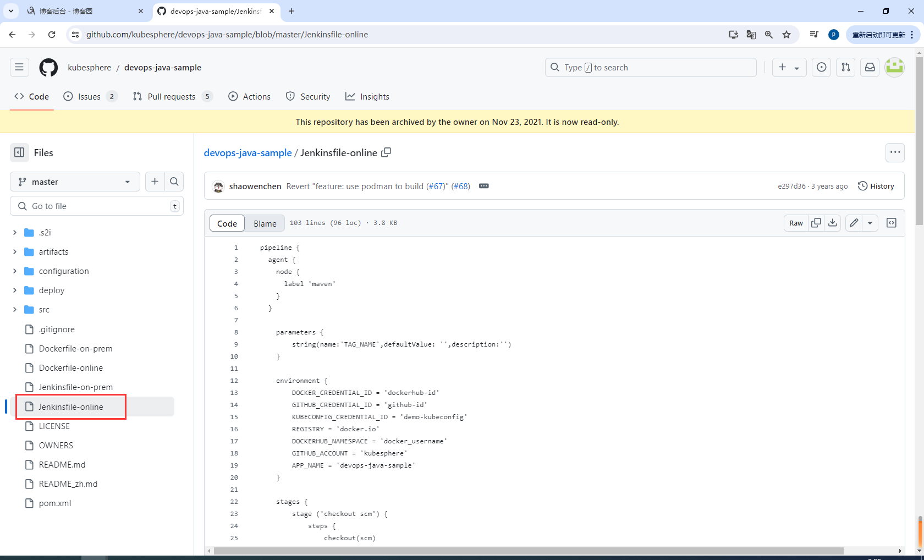Image resolution: width=924 pixels, height=560 pixels.
Task: Open the GitHub global navigation hamburger menu
Action: click(x=19, y=67)
